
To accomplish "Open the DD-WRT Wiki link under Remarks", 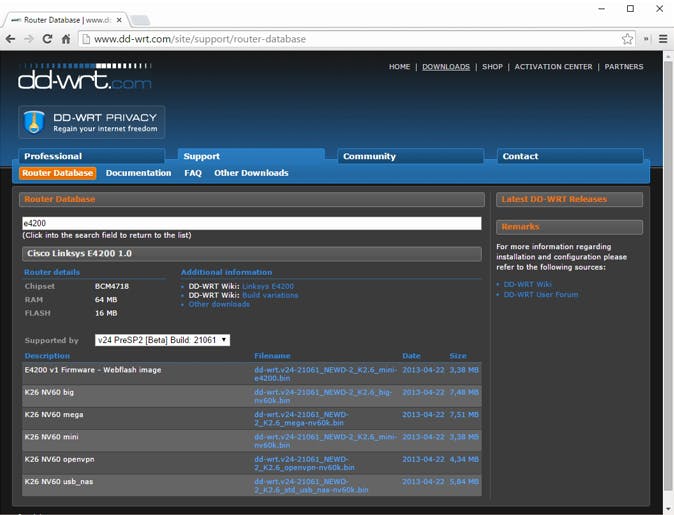I will (527, 285).
